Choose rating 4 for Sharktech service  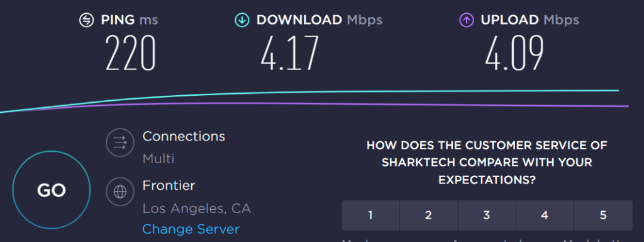tap(545, 216)
